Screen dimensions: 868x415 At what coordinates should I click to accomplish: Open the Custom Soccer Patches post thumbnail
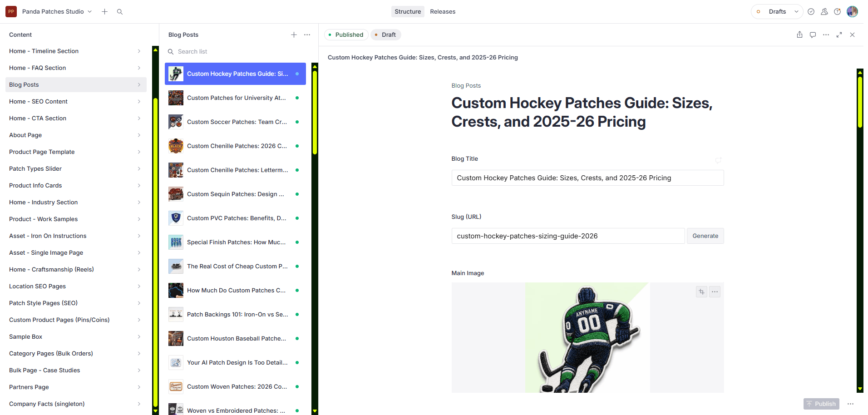pos(176,122)
